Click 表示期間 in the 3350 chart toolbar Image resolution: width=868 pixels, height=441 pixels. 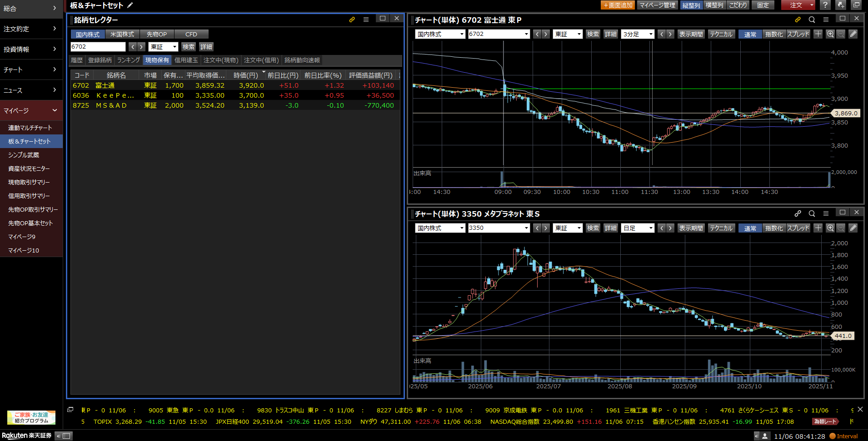pos(691,228)
